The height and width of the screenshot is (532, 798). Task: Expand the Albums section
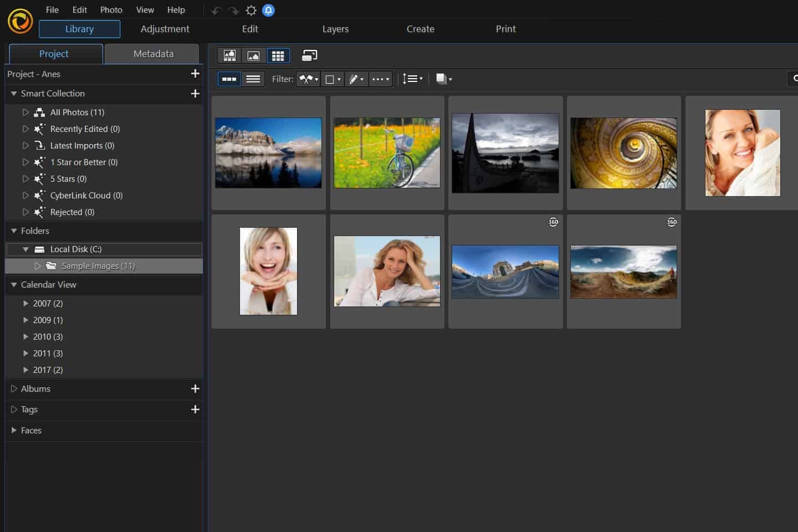(x=14, y=389)
